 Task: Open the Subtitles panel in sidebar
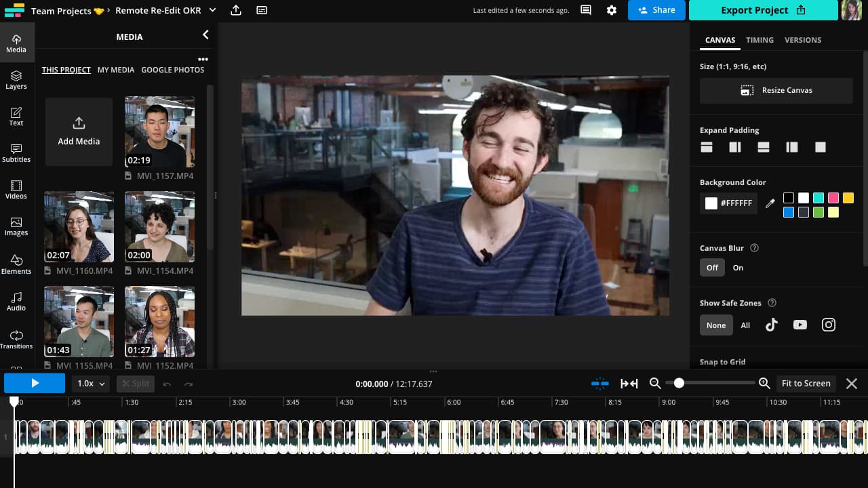click(16, 153)
